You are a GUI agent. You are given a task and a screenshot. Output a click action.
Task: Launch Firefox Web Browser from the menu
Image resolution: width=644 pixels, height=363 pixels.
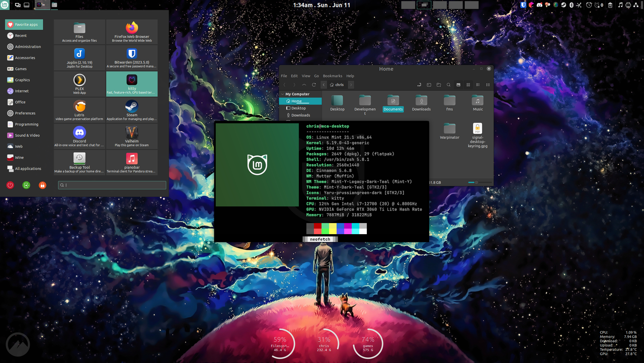[x=132, y=32]
